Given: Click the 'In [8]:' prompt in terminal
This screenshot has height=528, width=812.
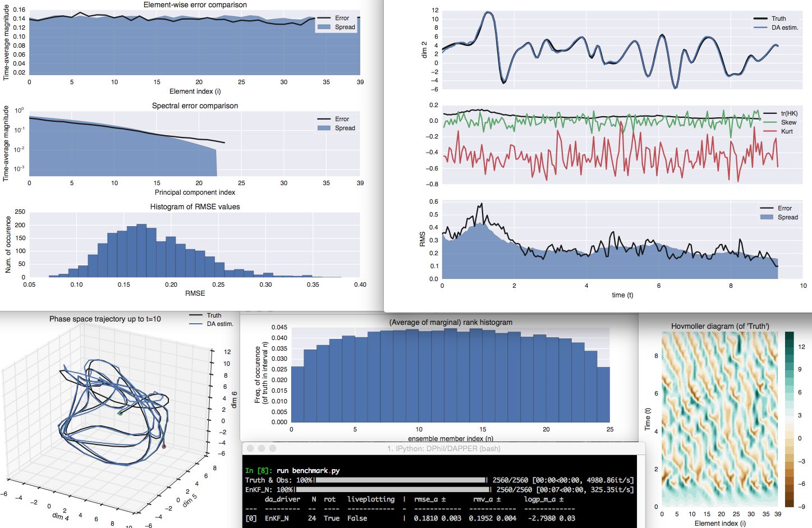Looking at the screenshot, I should click(x=259, y=471).
